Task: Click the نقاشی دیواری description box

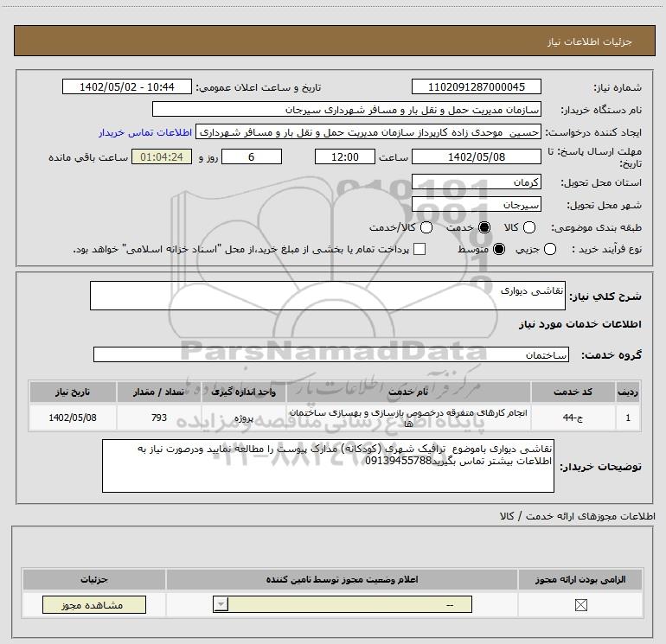Action: coord(328,296)
